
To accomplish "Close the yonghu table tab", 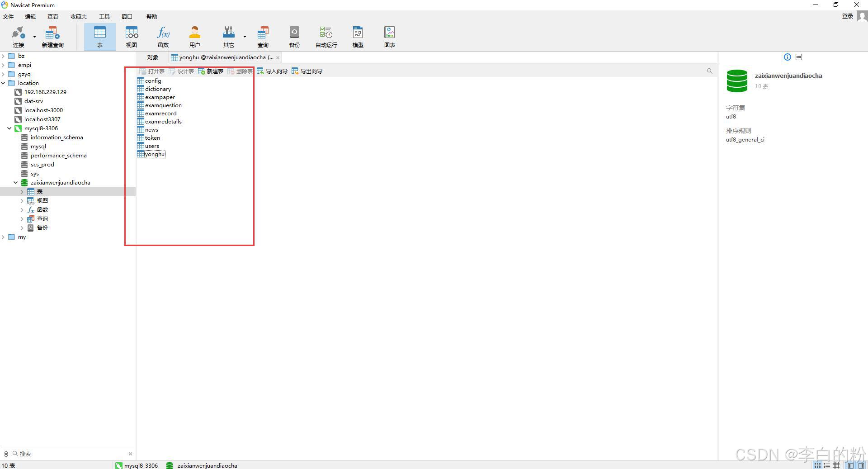I will pyautogui.click(x=278, y=57).
